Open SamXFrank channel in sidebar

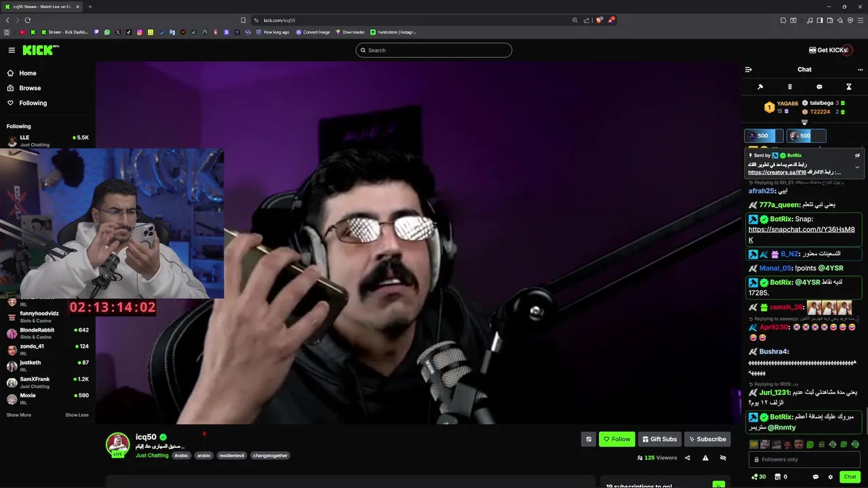47,382
